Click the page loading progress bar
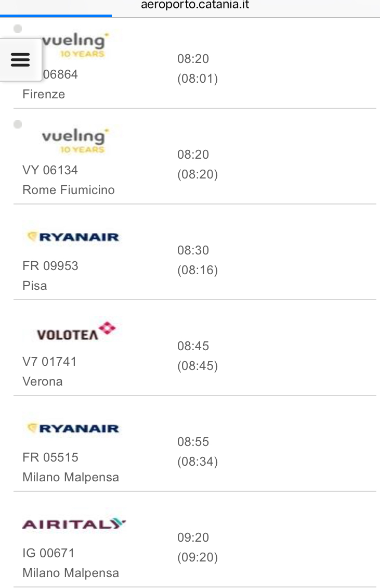 pyautogui.click(x=56, y=16)
